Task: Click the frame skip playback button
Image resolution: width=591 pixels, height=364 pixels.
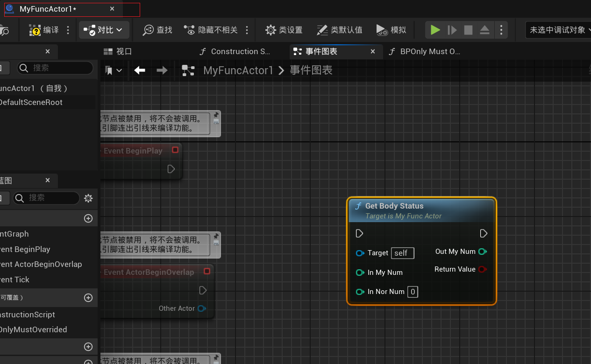Action: click(452, 30)
